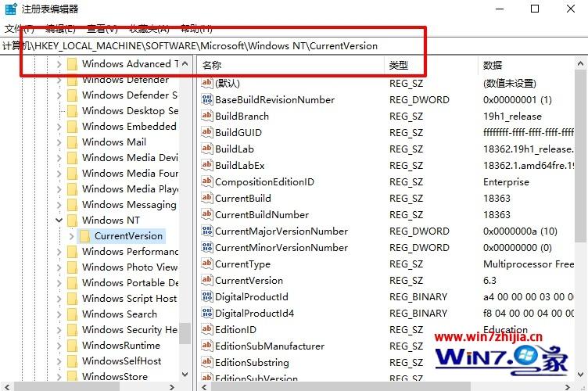Click the Enterprise data cell

pyautogui.click(x=506, y=182)
